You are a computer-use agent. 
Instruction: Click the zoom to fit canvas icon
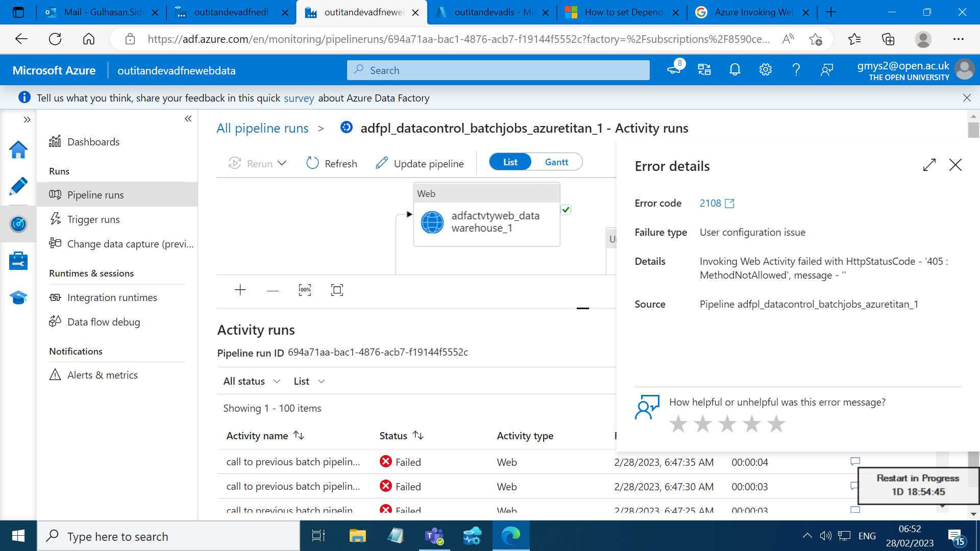[x=337, y=290]
